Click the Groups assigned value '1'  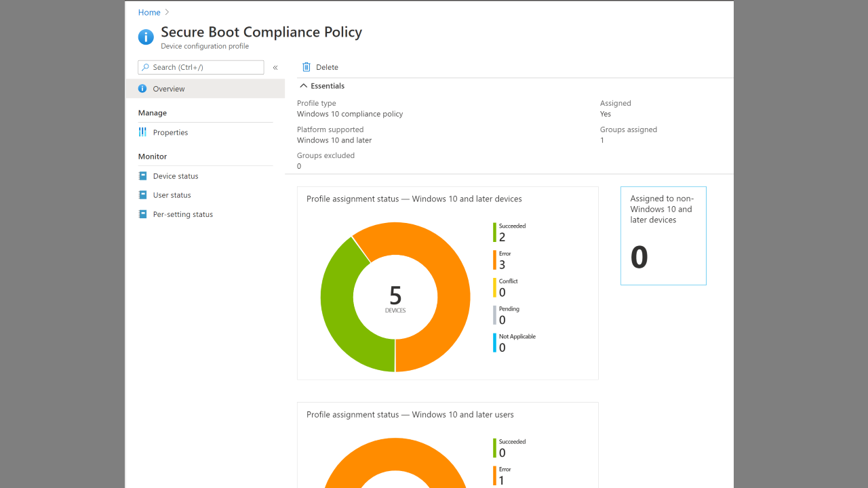coord(602,140)
